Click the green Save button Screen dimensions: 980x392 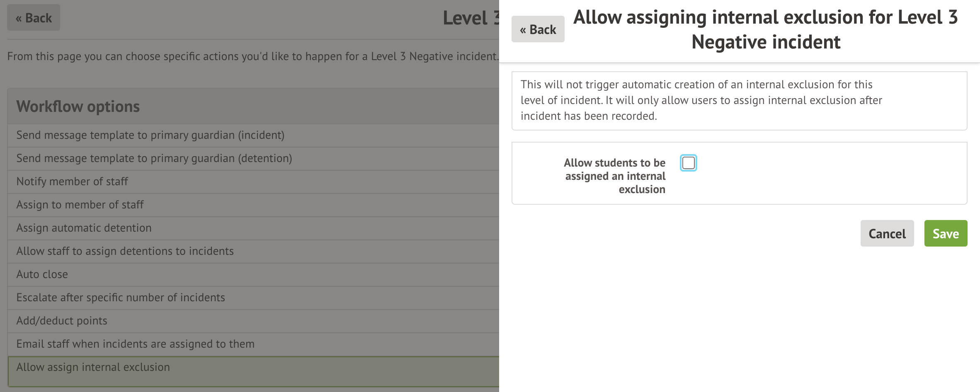click(x=946, y=233)
